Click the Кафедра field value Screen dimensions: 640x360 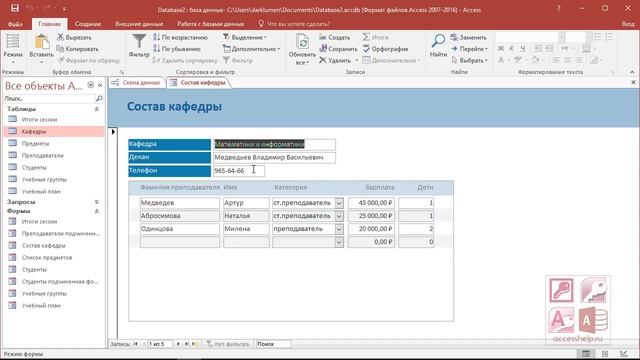pos(274,144)
